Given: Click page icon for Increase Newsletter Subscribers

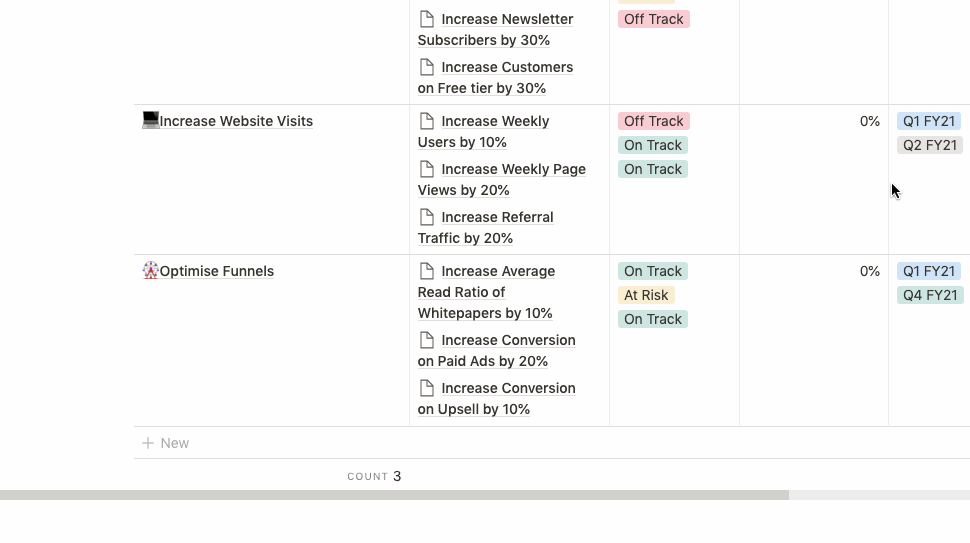Looking at the screenshot, I should 427,19.
